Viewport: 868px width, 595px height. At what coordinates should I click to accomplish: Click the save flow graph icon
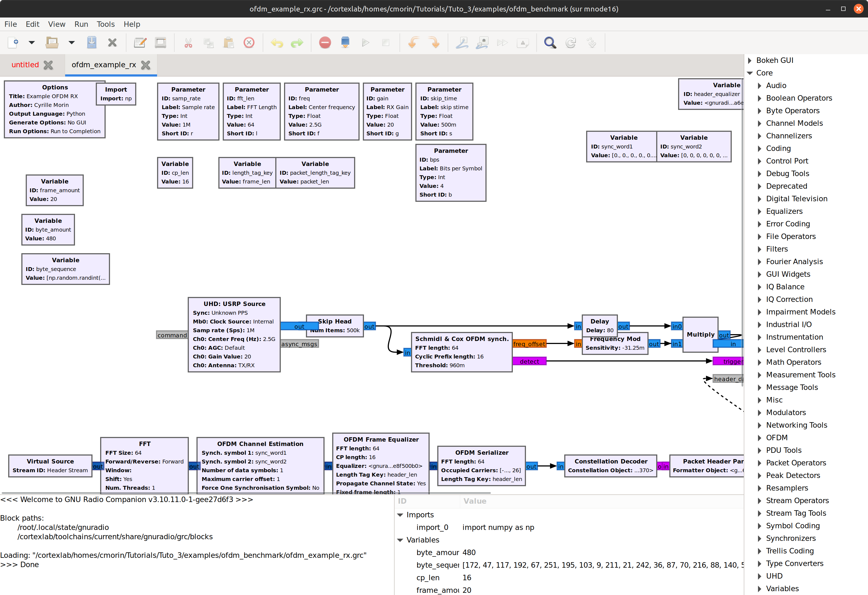91,43
